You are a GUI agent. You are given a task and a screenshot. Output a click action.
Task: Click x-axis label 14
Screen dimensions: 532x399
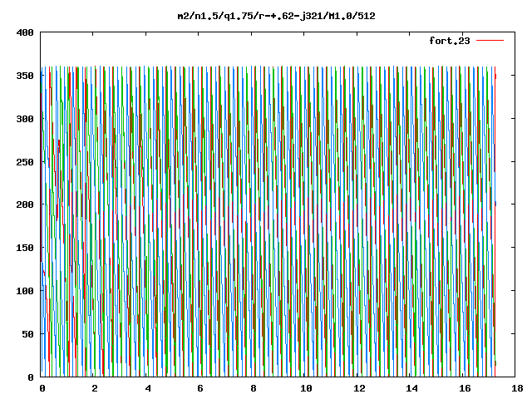[x=412, y=388]
